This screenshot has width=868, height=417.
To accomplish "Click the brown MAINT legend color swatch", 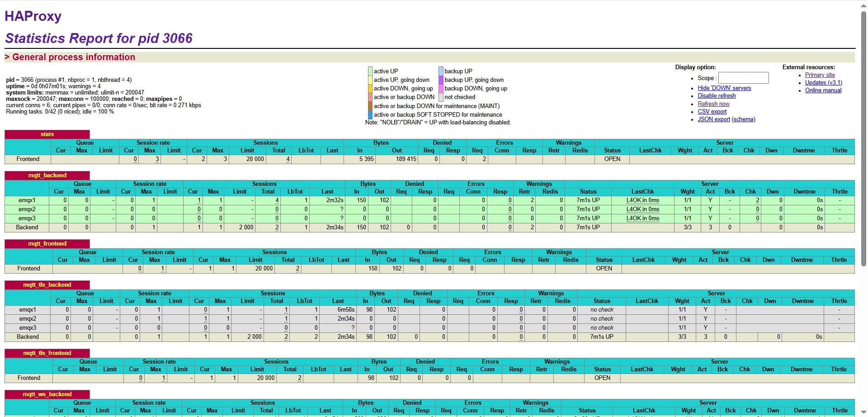I will click(x=370, y=106).
